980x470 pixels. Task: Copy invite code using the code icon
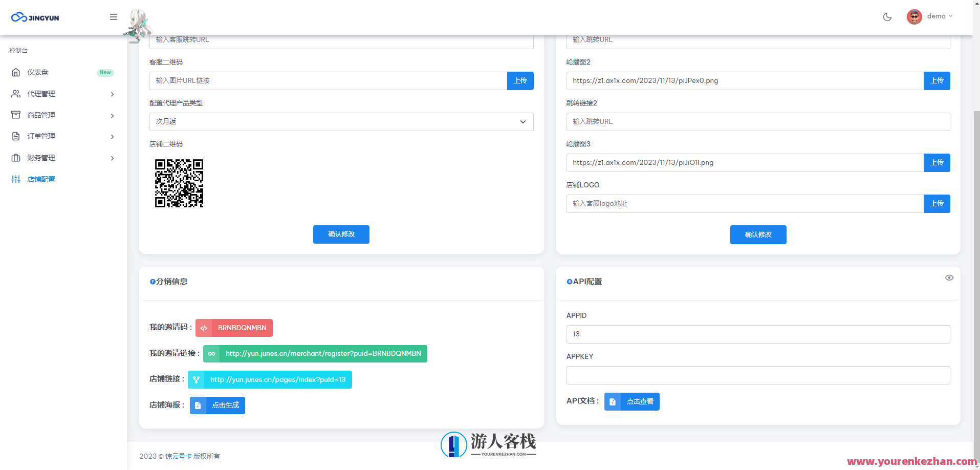coord(204,328)
